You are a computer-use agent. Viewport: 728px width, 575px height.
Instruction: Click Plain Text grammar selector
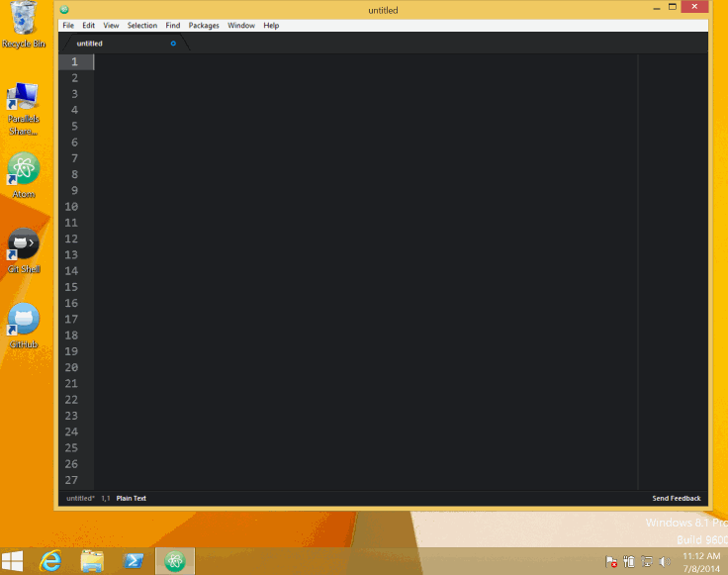[x=131, y=498]
